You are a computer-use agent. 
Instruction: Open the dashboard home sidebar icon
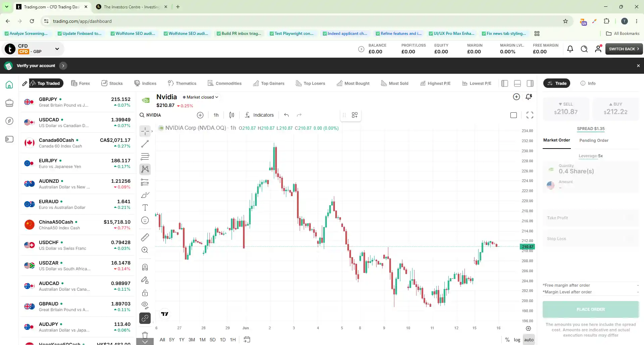point(9,84)
